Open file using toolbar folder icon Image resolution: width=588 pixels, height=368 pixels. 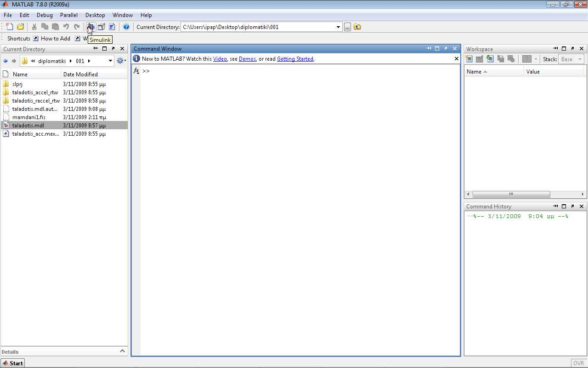click(x=21, y=27)
